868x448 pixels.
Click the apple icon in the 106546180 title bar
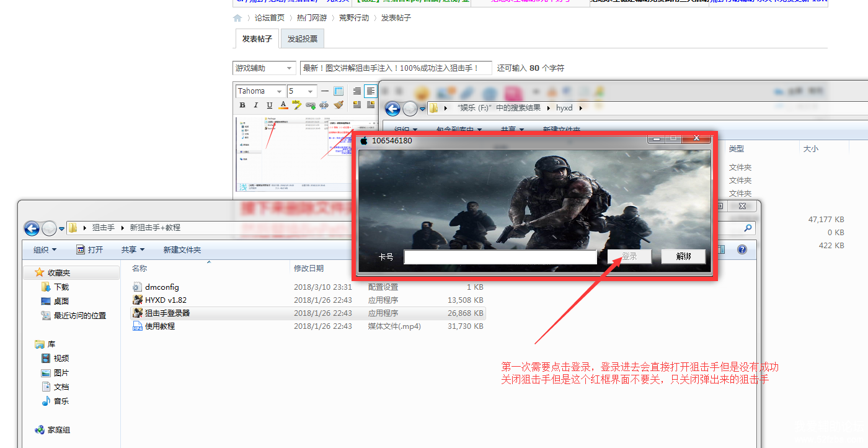[364, 141]
